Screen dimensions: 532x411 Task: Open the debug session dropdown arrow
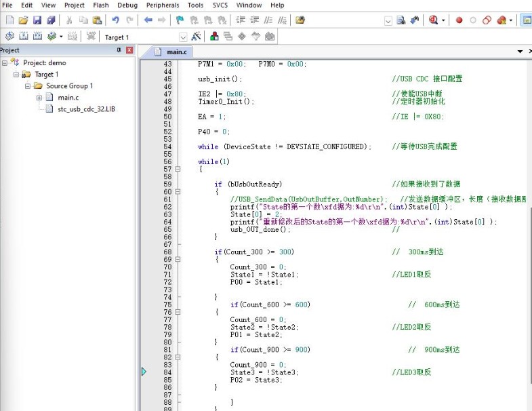443,20
